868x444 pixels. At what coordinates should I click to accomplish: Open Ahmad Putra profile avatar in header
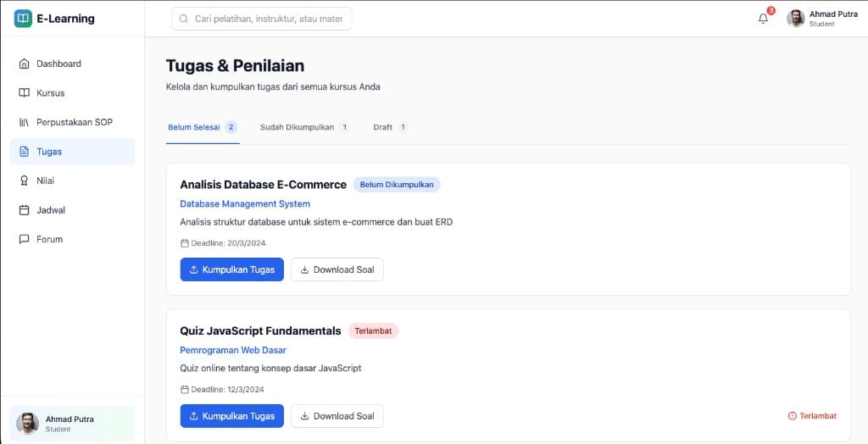tap(795, 19)
